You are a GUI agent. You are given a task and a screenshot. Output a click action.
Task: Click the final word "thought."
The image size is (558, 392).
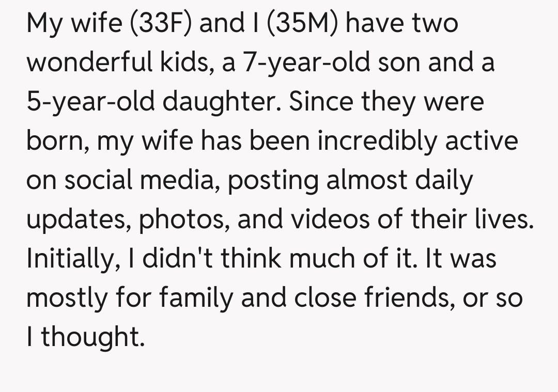91,336
